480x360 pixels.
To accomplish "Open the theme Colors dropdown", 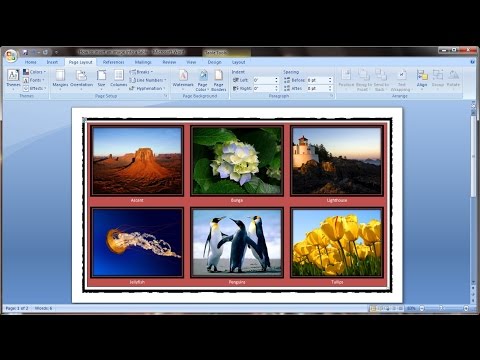I will (35, 72).
